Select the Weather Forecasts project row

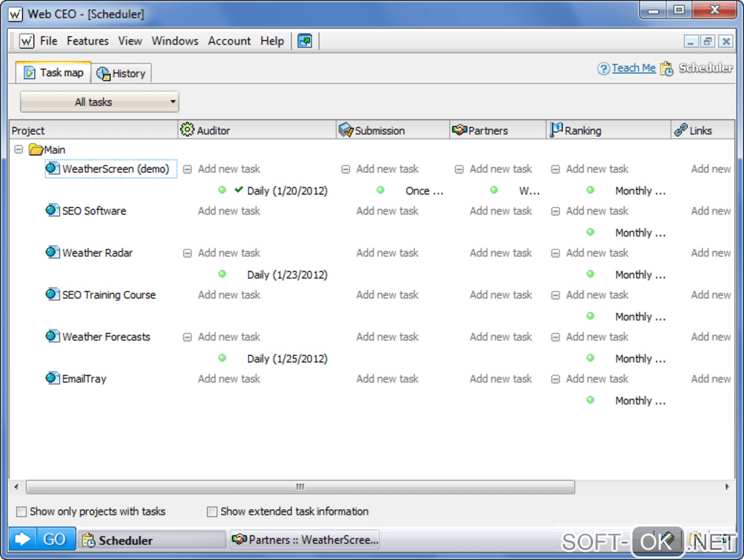[106, 337]
